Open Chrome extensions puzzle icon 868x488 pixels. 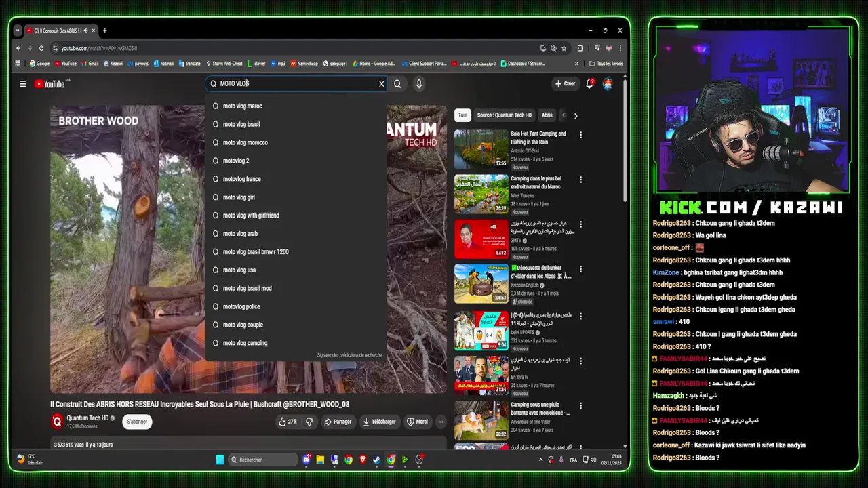580,48
